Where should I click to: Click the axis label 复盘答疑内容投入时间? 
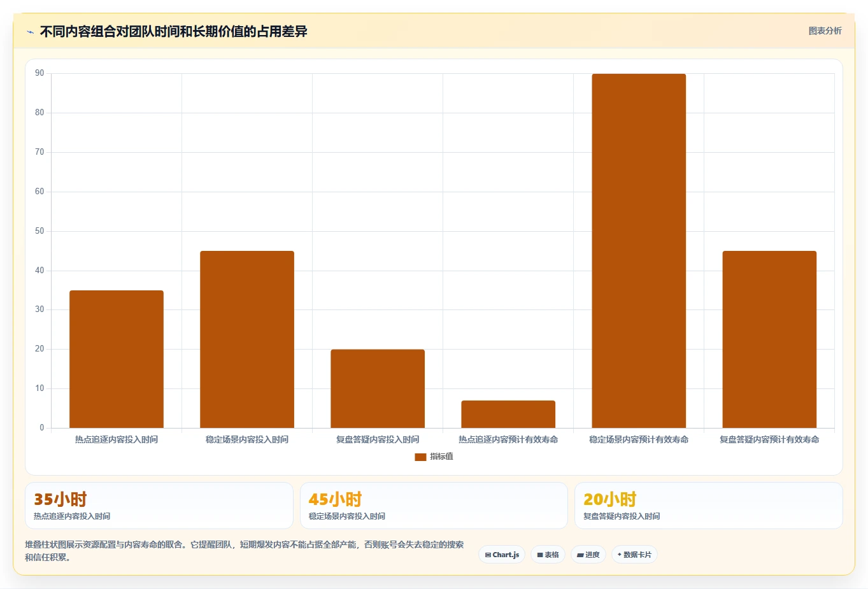coord(378,439)
